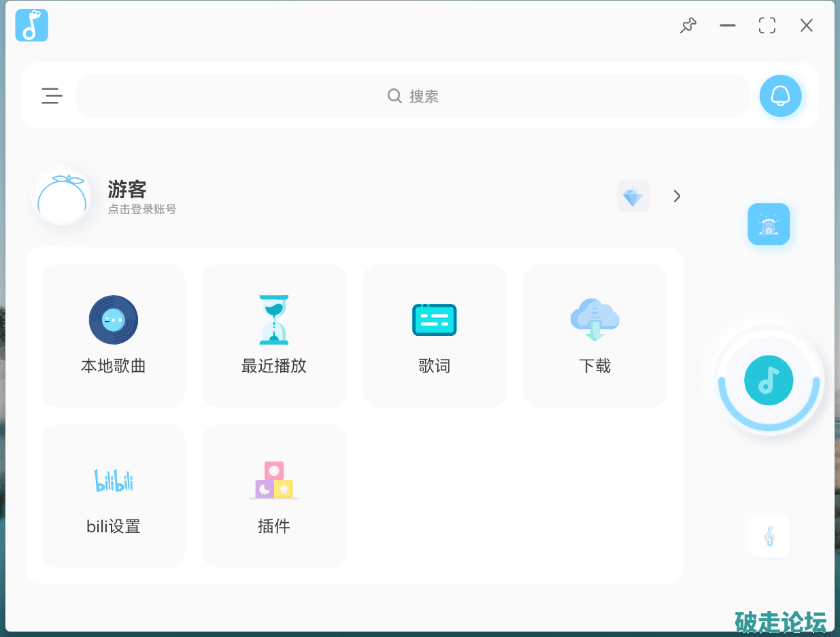Expand the user profile chevron arrow
The width and height of the screenshot is (840, 637).
tap(677, 196)
